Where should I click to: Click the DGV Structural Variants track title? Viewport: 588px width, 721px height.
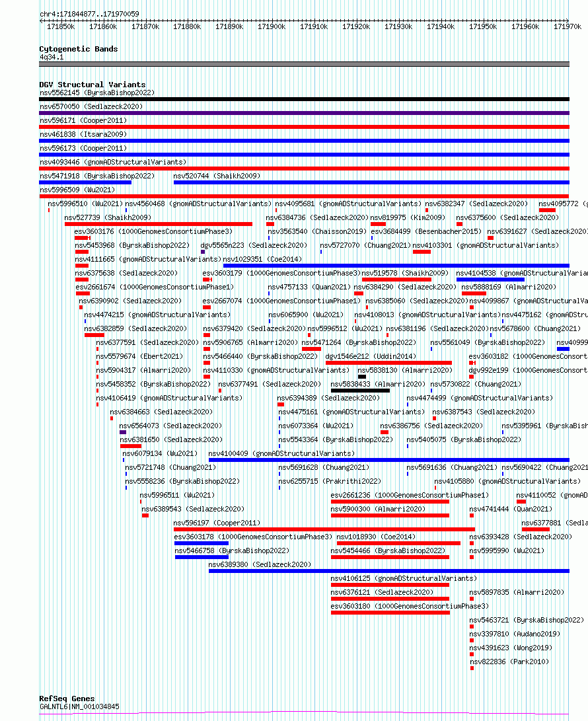coord(92,85)
